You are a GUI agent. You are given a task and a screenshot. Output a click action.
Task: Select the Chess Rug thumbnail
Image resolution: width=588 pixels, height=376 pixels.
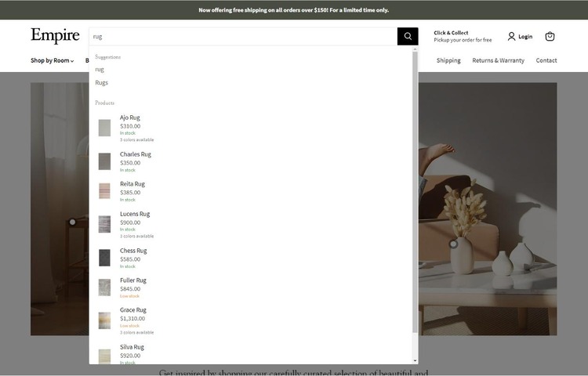[x=104, y=258]
